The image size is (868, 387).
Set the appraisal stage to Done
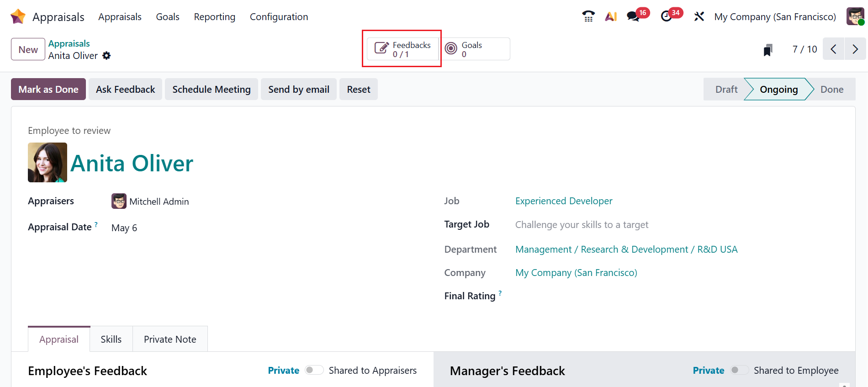coord(831,90)
